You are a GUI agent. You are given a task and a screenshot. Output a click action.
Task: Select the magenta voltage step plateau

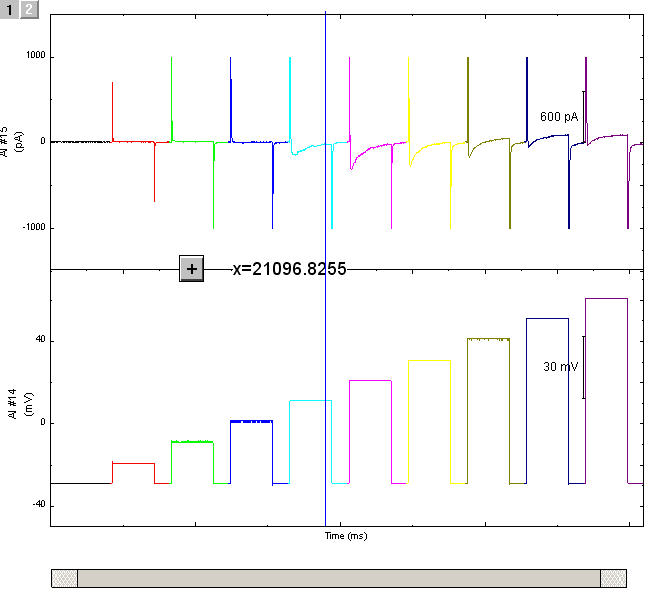(x=370, y=381)
